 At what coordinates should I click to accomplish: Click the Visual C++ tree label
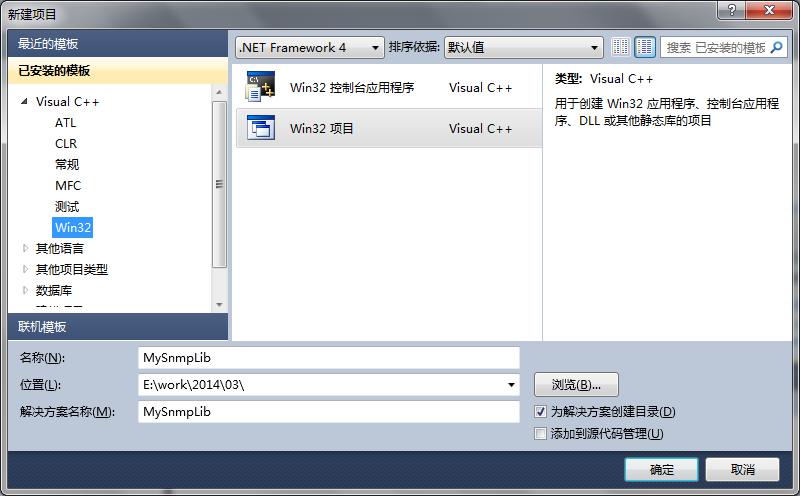click(67, 102)
